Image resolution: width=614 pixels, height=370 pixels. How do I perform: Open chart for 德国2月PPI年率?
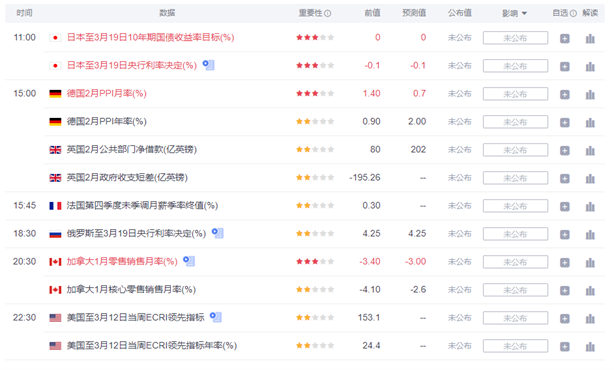click(590, 122)
